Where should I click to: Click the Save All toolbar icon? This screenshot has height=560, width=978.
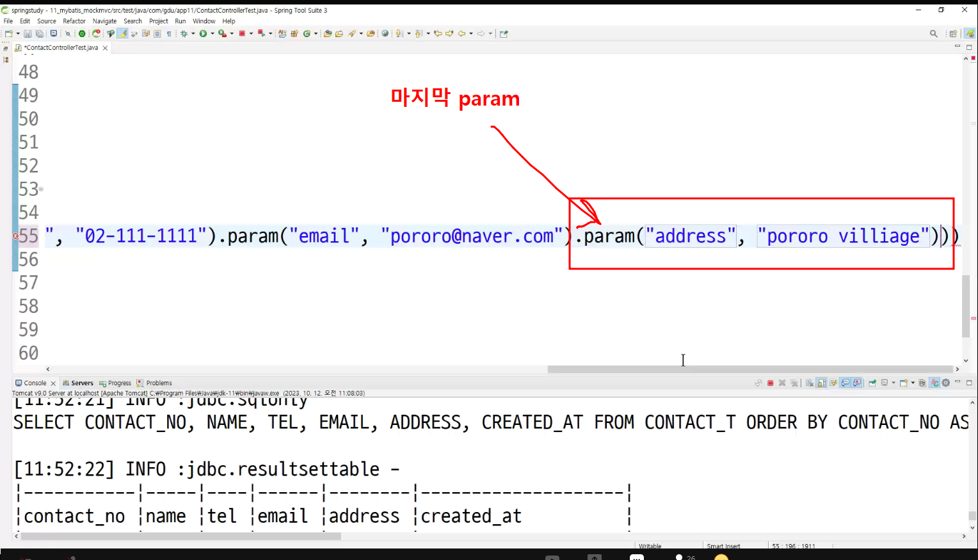pyautogui.click(x=40, y=33)
